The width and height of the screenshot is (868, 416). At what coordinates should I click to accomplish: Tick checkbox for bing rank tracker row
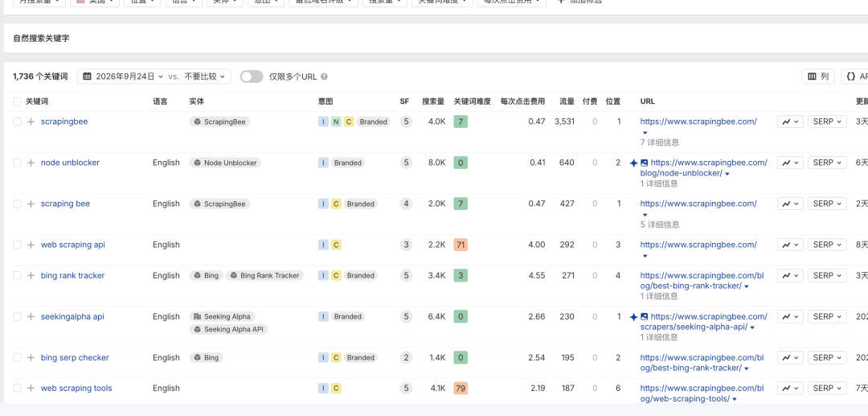pyautogui.click(x=17, y=276)
